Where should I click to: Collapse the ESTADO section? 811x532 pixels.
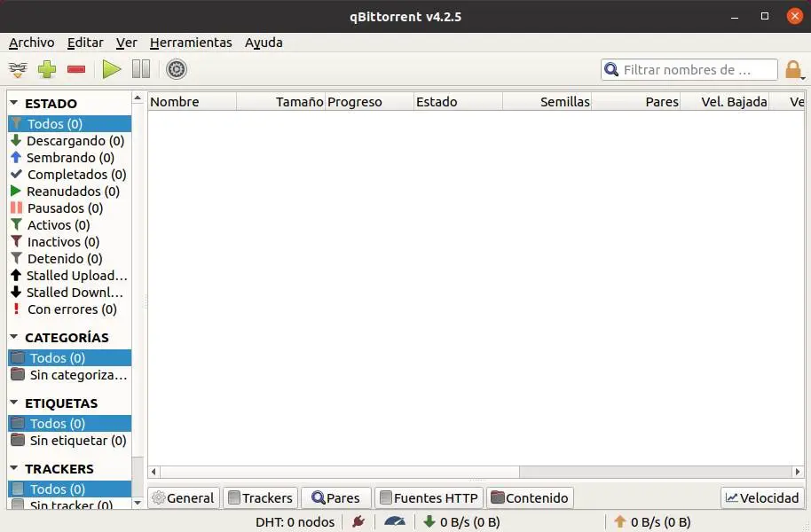click(x=14, y=103)
